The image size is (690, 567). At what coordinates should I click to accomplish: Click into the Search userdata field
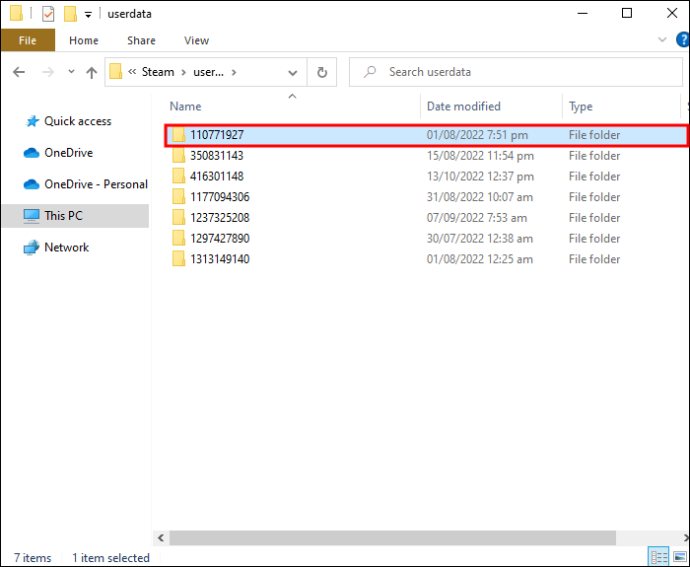click(515, 72)
